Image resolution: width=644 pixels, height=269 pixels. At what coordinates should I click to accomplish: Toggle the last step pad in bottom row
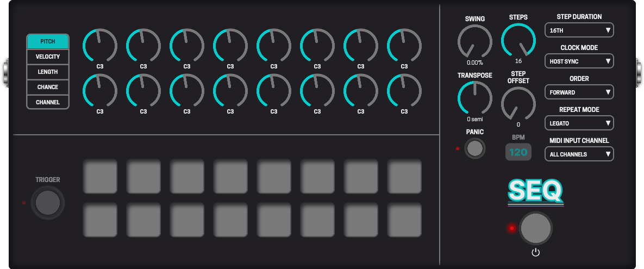[x=404, y=220]
